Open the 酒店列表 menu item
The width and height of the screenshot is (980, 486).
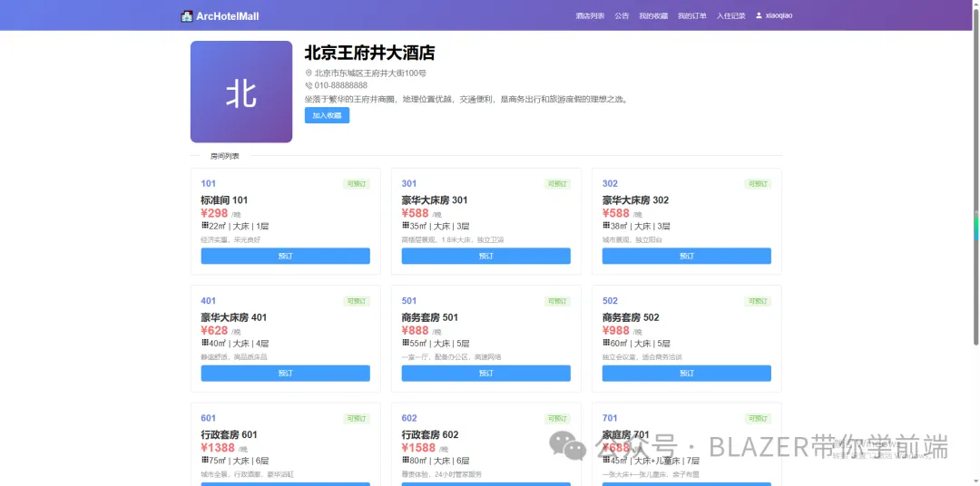[590, 16]
